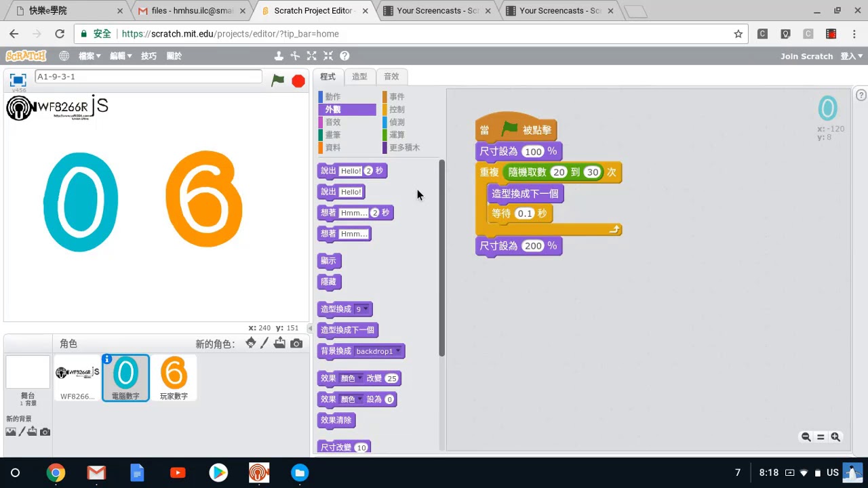The width and height of the screenshot is (868, 488).
Task: Select the duplicate stamp tool icon
Action: pos(279,56)
